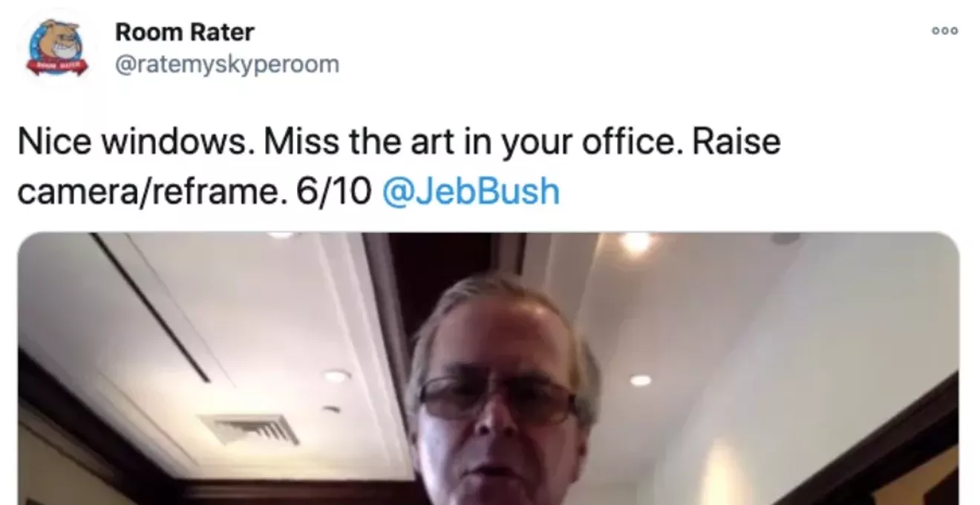Viewport: 980px width, 505px height.
Task: Click the "6/10" rating in tweet
Action: click(334, 192)
